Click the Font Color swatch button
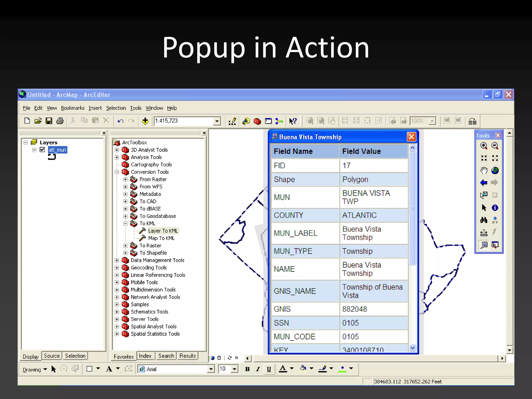Image resolution: width=532 pixels, height=399 pixels. [283, 369]
